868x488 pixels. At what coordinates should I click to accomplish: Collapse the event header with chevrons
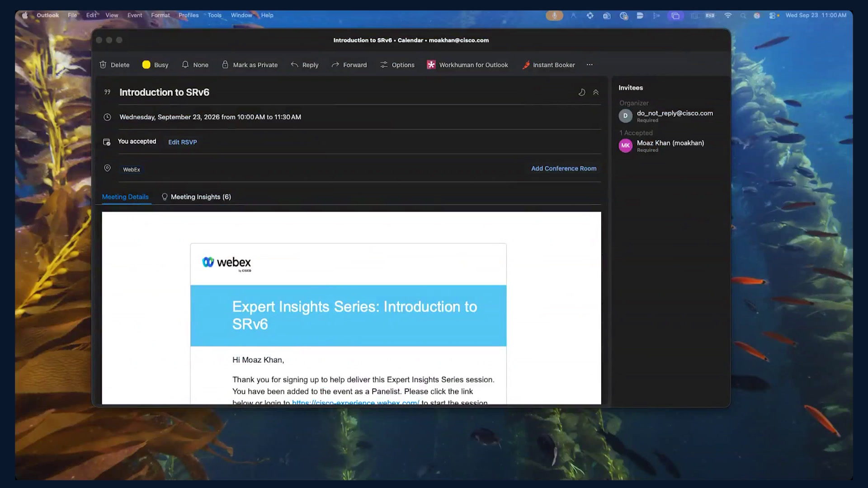click(596, 92)
